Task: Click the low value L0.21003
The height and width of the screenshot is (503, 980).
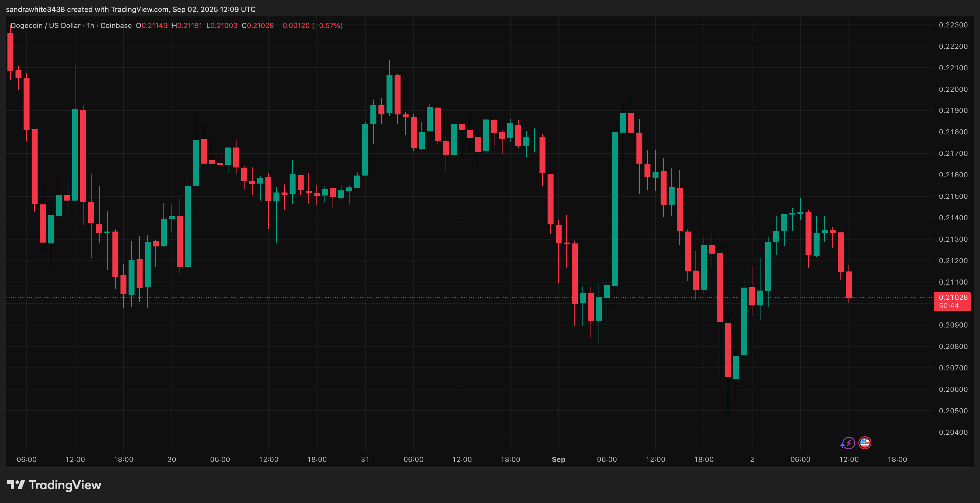Action: coord(222,25)
